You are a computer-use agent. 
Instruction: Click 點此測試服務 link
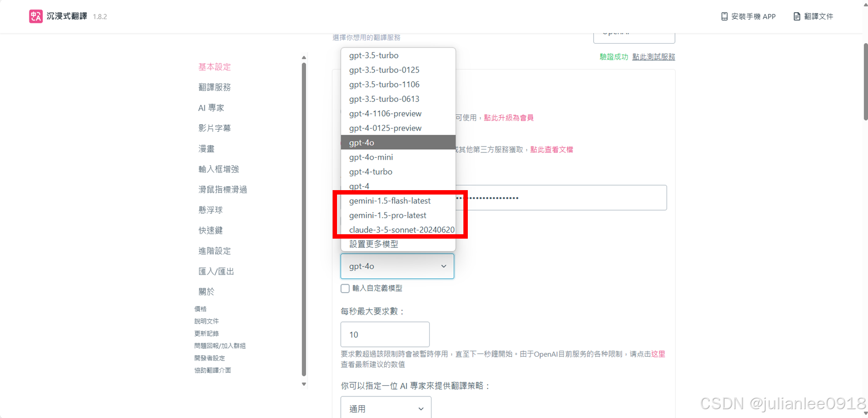click(653, 57)
